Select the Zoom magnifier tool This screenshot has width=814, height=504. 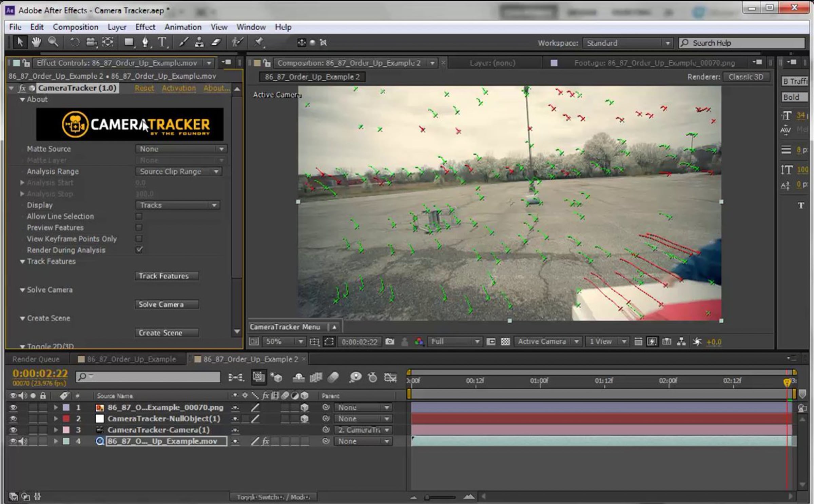pyautogui.click(x=53, y=42)
